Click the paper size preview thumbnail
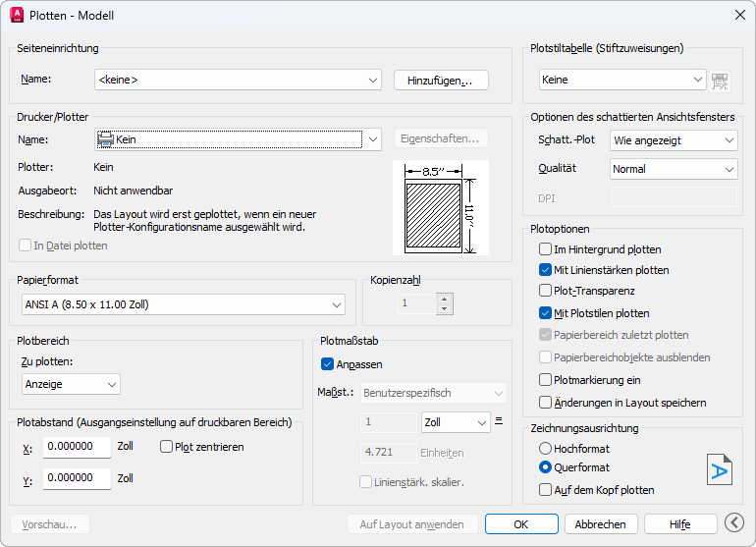 (440, 207)
